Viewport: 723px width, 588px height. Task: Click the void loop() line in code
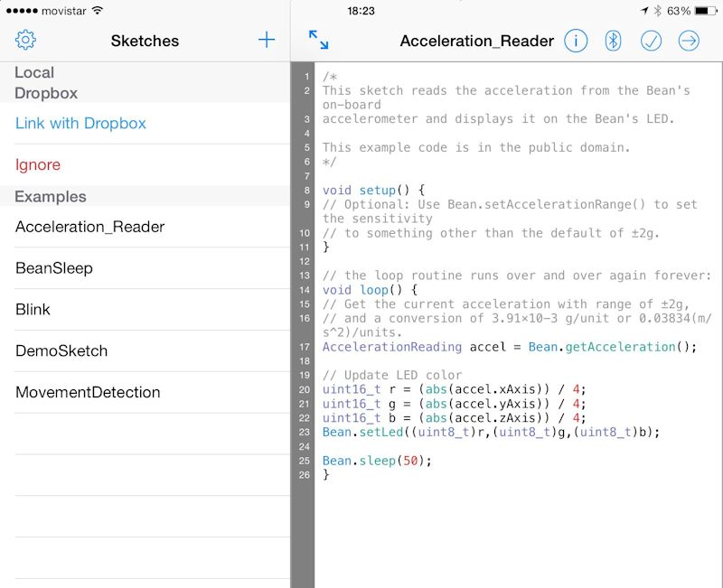pos(370,290)
